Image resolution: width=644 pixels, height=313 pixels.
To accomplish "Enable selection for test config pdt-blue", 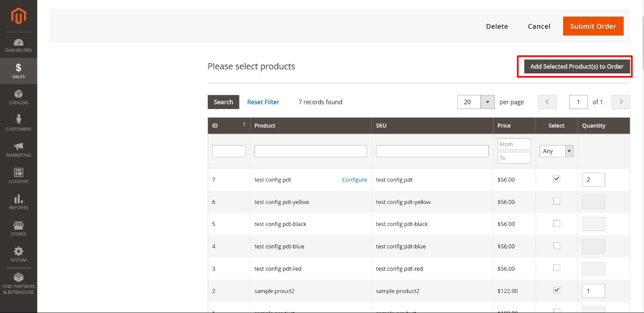I will tap(557, 246).
